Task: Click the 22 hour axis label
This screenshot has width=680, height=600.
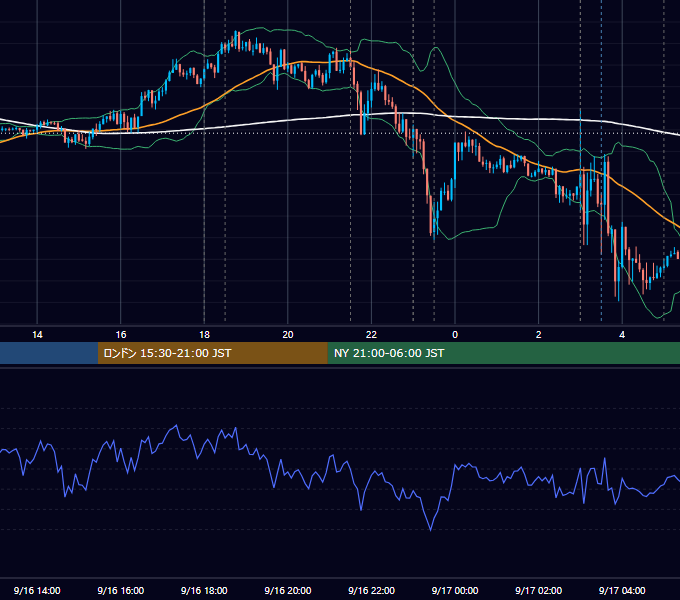Action: click(x=371, y=335)
